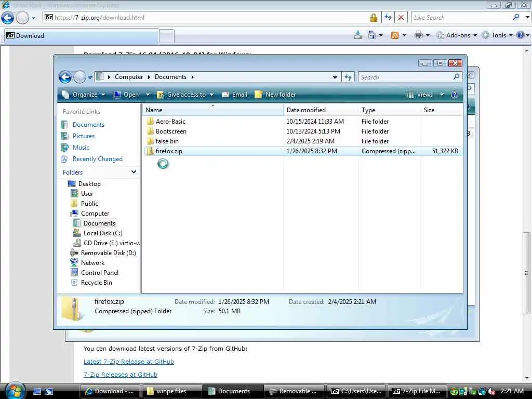Click Computer in the Explorer breadcrumb
532x399 pixels.
pos(129,77)
